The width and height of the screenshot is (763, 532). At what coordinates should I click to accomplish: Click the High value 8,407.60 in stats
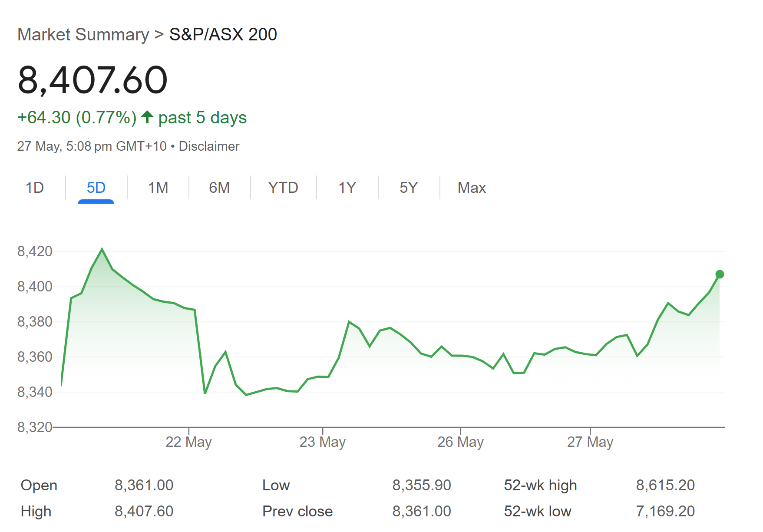144,511
